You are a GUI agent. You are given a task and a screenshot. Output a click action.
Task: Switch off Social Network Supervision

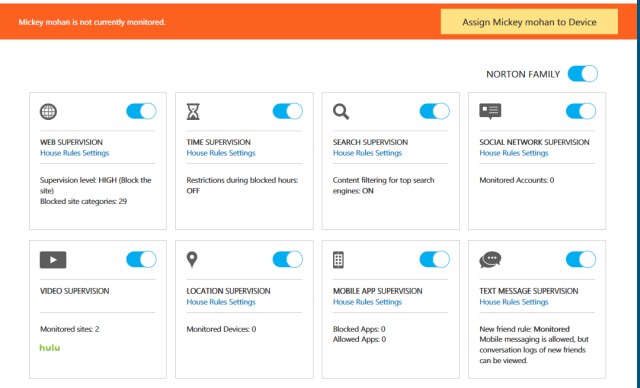pos(581,111)
